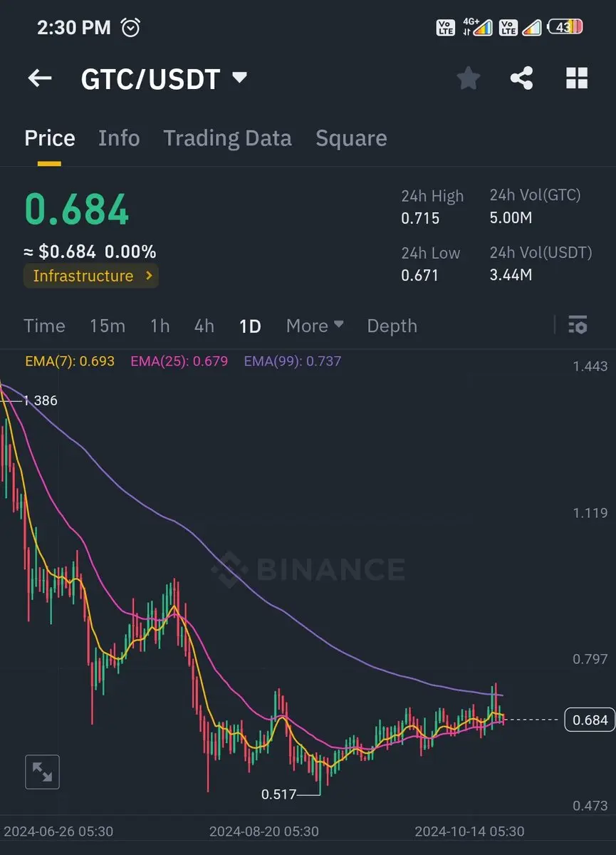The width and height of the screenshot is (616, 855).
Task: Tap the EMA(25): 0.679 indicator label
Action: pos(179,361)
